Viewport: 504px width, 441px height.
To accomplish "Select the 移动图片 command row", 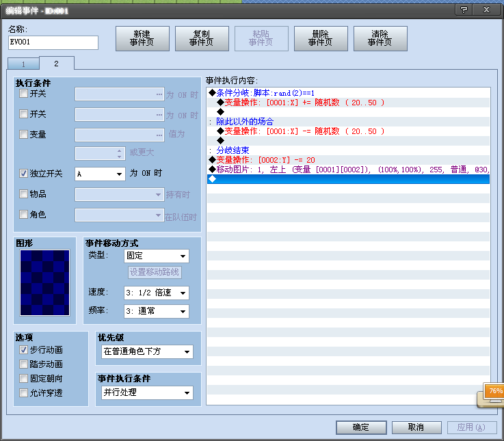I will (349, 170).
